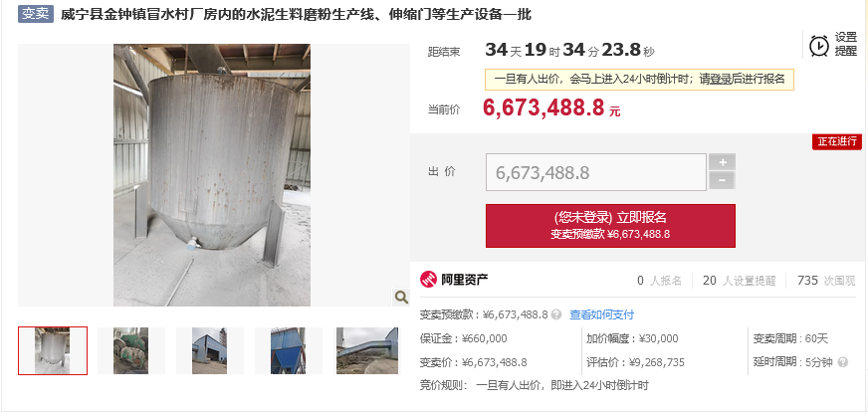Open the 查看如何支付 link
The image size is (868, 416).
602,314
